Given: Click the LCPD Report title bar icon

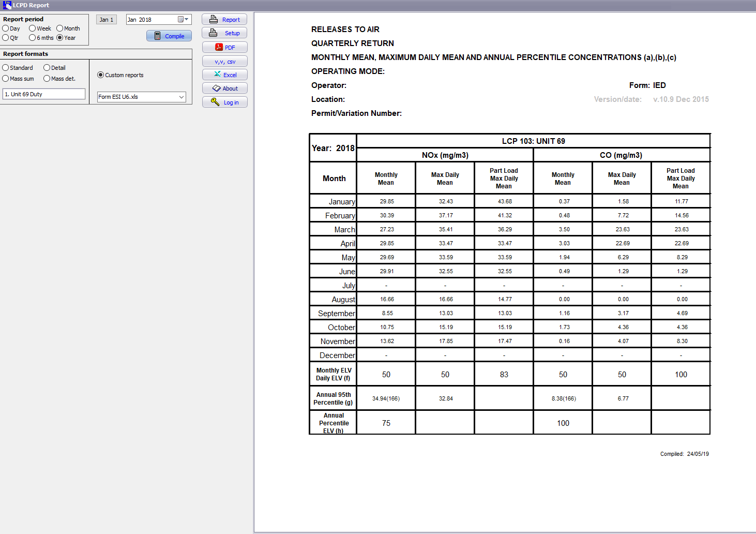Looking at the screenshot, I should [x=7, y=5].
